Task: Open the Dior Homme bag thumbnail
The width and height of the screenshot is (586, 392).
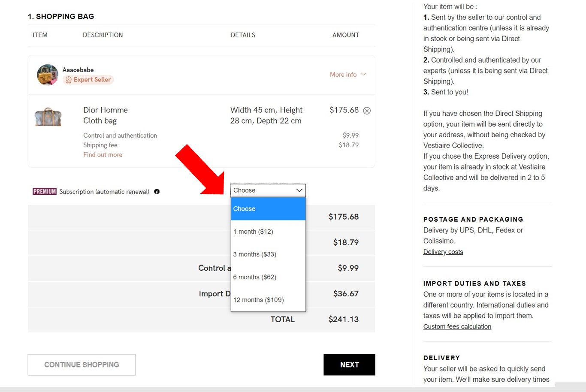Action: 48,117
